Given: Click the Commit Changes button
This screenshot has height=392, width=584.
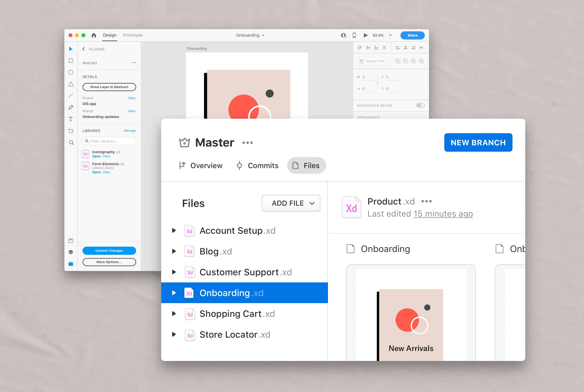Looking at the screenshot, I should pos(109,251).
